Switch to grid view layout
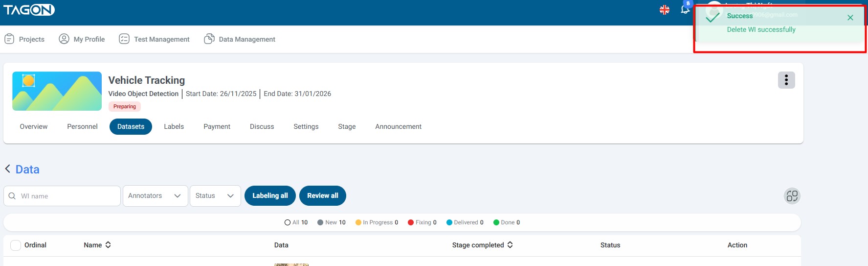 point(792,196)
